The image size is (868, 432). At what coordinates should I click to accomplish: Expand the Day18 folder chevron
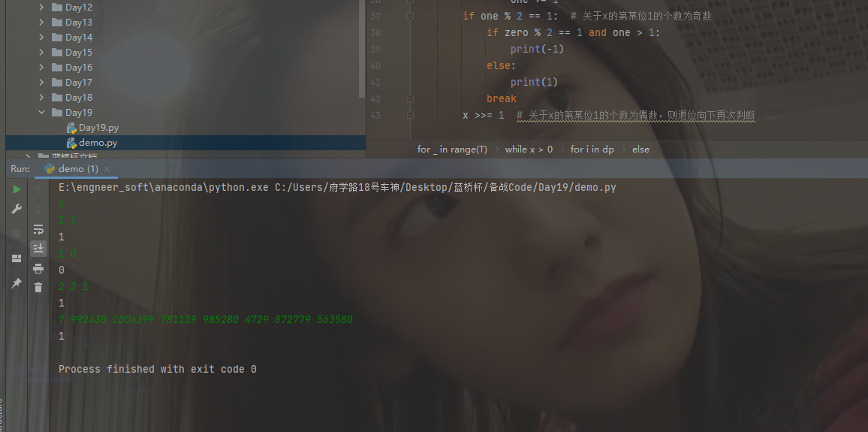click(x=41, y=97)
